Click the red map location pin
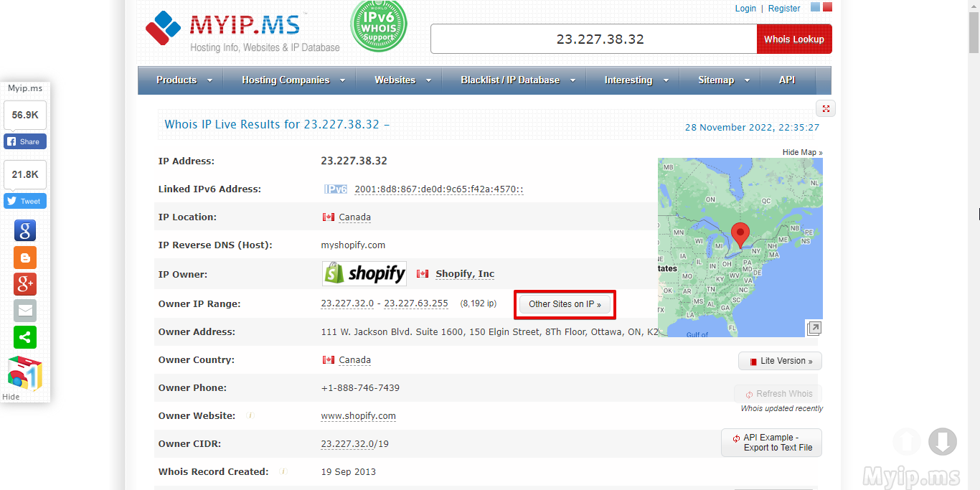 tap(740, 235)
